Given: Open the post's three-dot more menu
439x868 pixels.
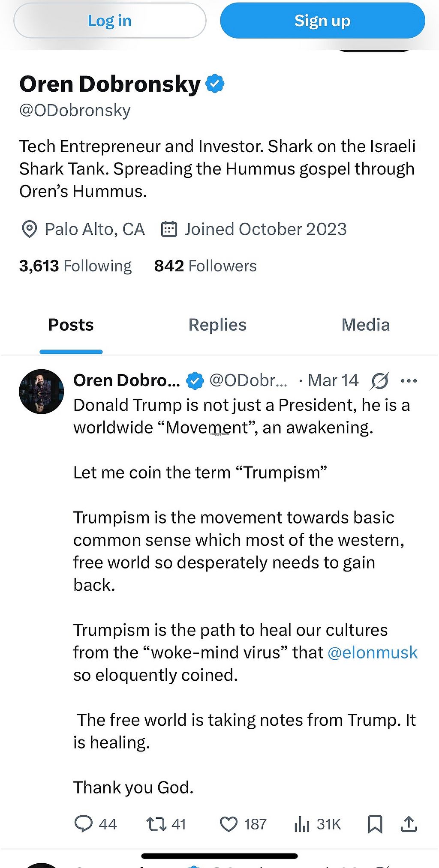Looking at the screenshot, I should click(x=409, y=380).
